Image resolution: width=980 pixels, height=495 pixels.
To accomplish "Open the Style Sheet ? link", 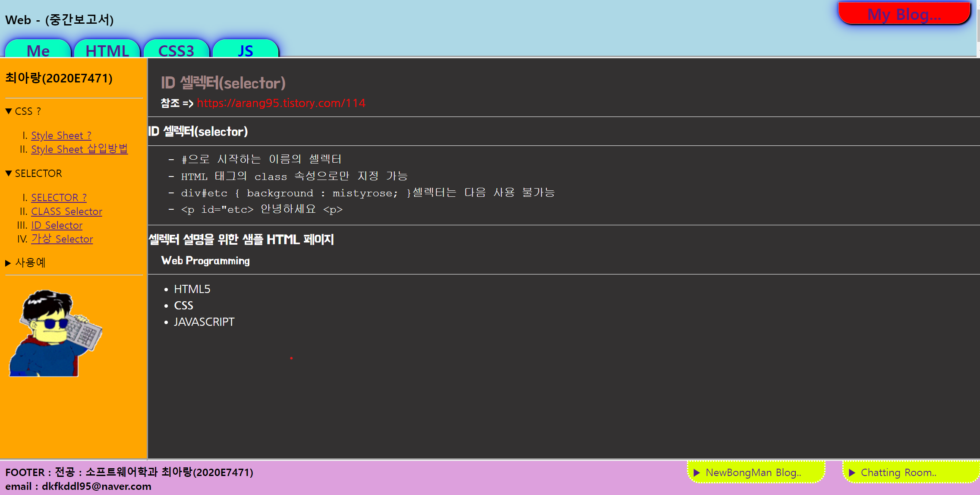I will [x=61, y=136].
